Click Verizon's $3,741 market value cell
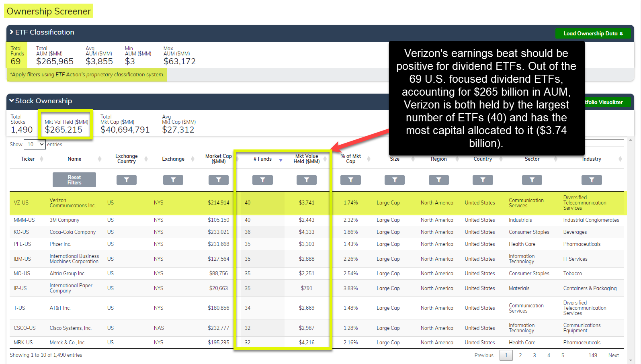 coord(307,203)
